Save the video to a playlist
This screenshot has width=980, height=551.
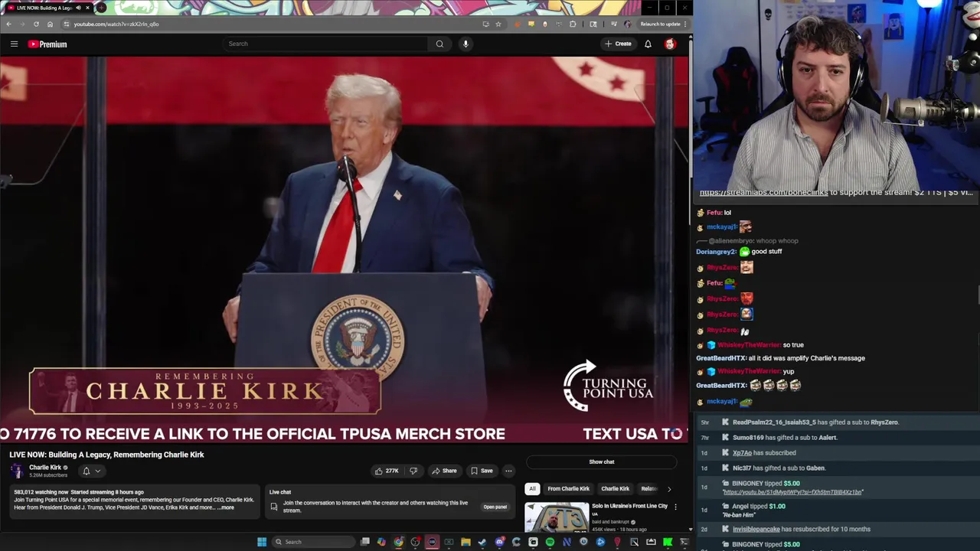pyautogui.click(x=482, y=471)
